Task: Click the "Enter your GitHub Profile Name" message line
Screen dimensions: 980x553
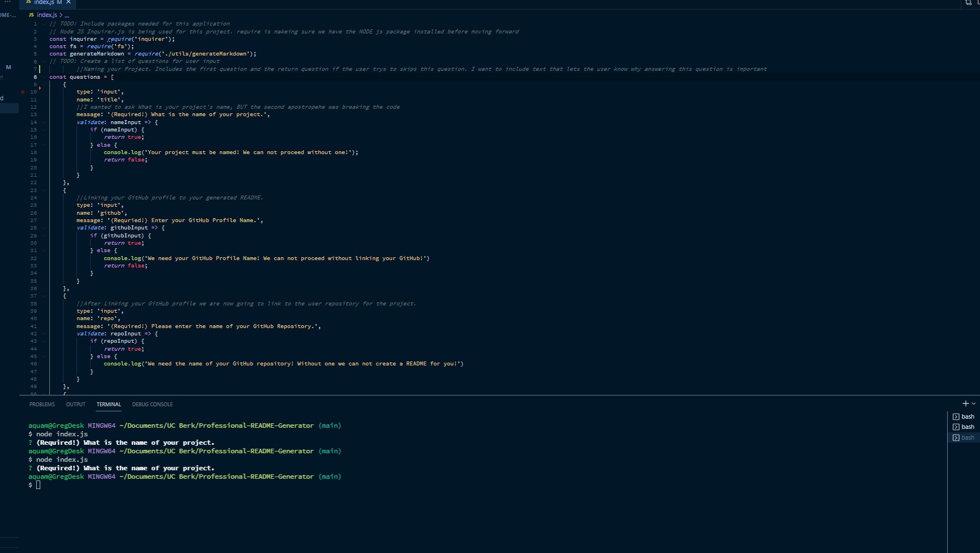Action: [170, 220]
